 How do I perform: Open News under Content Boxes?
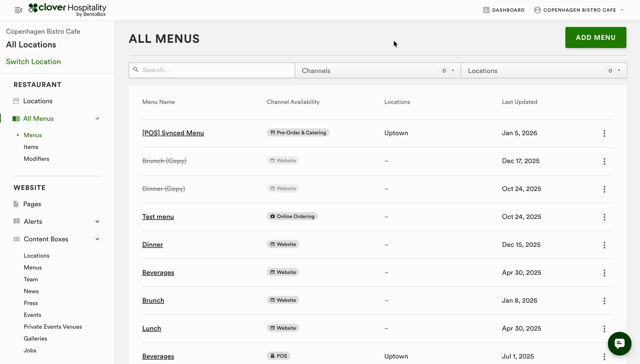click(31, 291)
